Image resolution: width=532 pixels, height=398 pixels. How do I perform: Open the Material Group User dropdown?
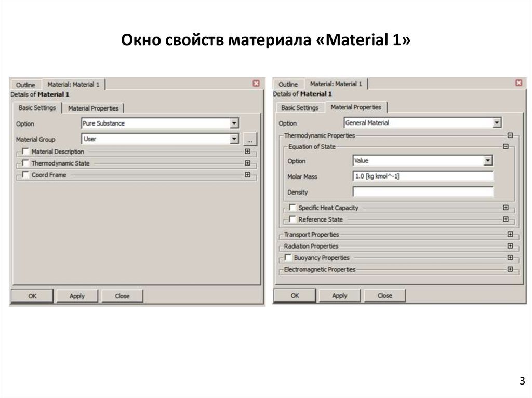234,139
